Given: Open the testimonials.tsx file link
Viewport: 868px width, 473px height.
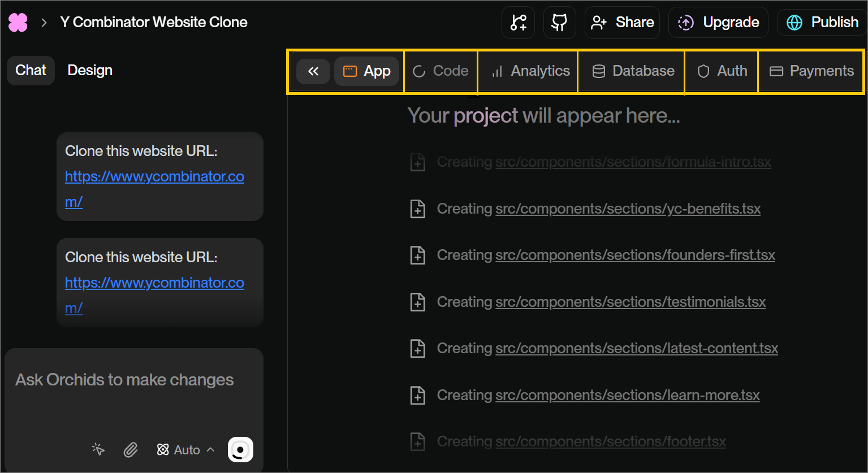Looking at the screenshot, I should pyautogui.click(x=630, y=302).
